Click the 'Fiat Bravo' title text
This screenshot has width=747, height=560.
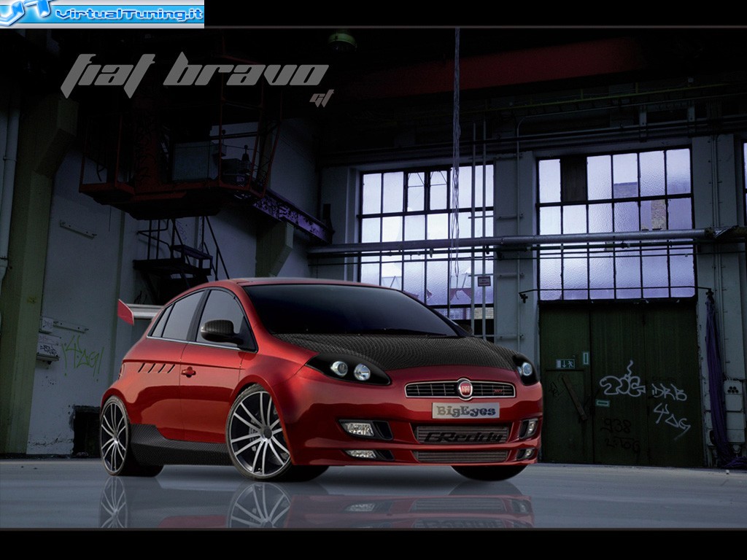(194, 75)
